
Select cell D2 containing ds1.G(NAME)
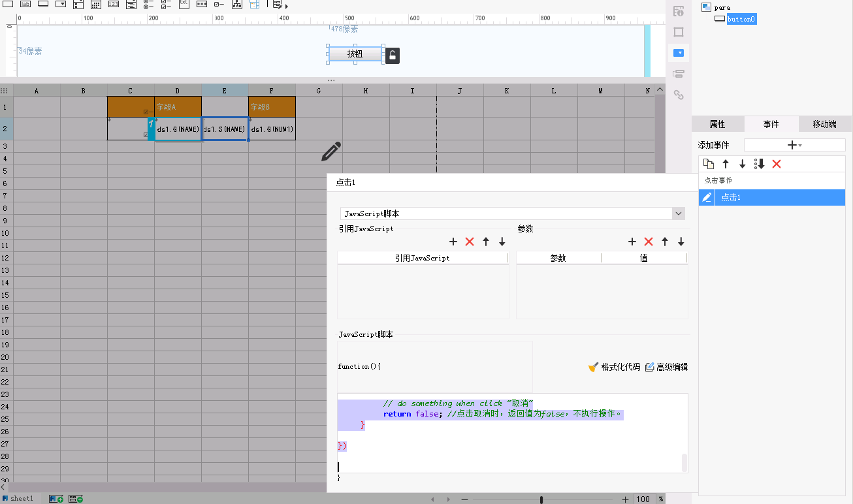click(178, 129)
